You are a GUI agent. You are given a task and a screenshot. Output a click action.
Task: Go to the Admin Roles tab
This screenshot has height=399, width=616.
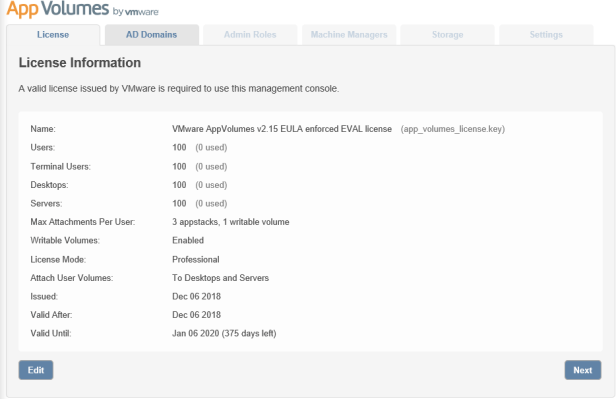[250, 35]
